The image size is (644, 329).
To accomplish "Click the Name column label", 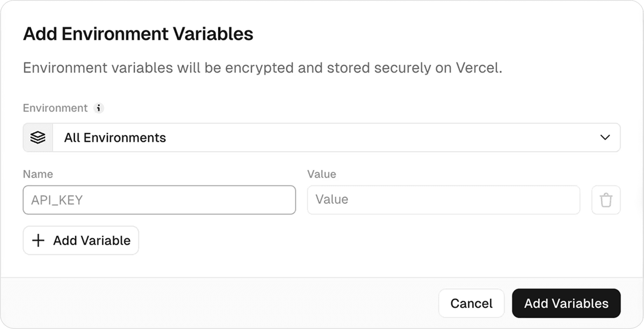I will coord(38,174).
